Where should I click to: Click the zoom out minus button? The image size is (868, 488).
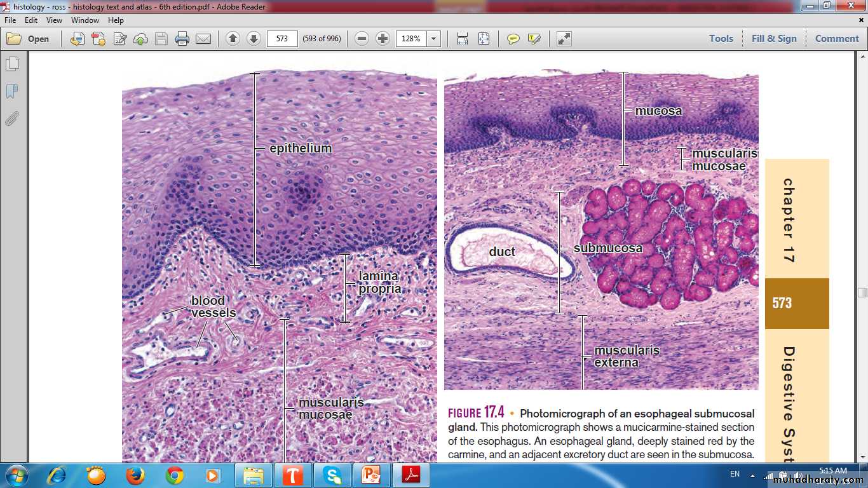(362, 39)
